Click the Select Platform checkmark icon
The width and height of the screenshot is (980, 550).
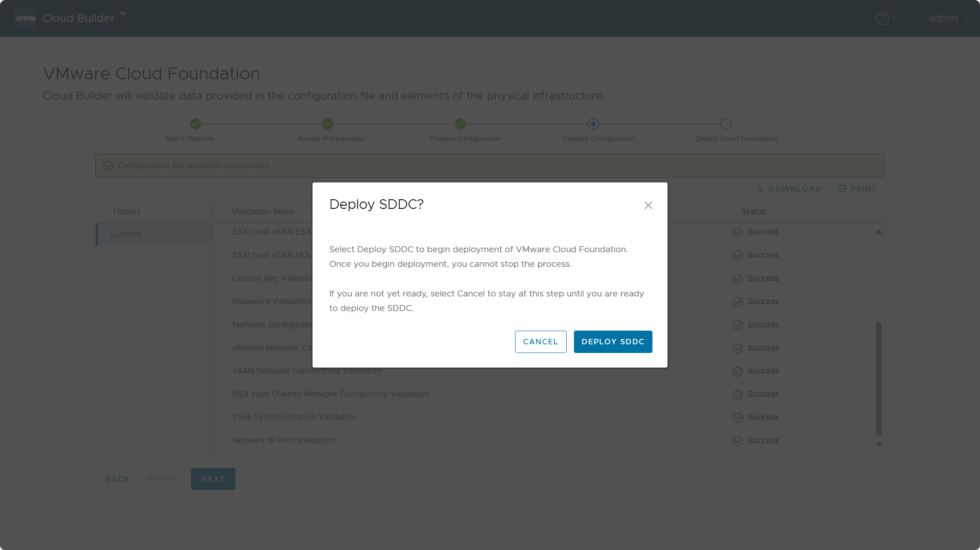pos(196,123)
